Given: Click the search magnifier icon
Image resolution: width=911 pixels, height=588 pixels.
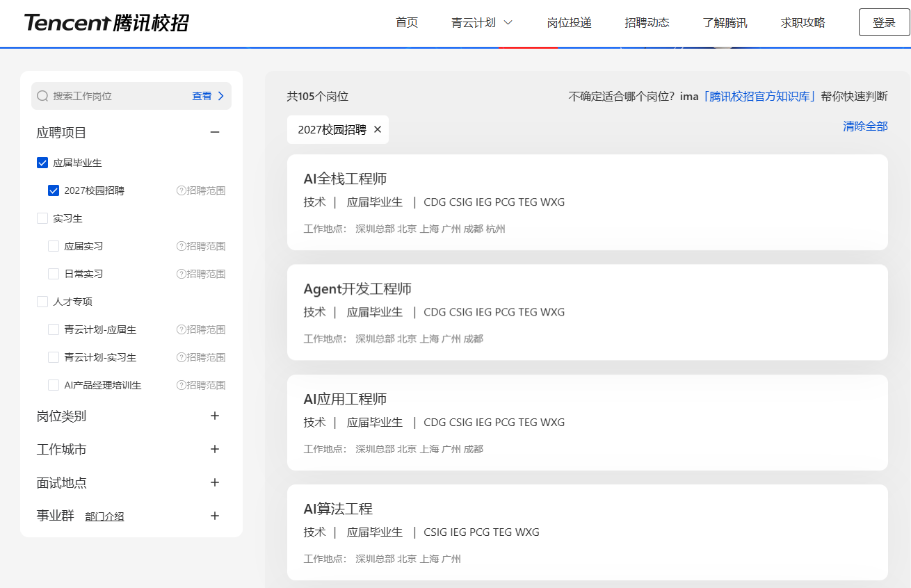Looking at the screenshot, I should pyautogui.click(x=42, y=96).
